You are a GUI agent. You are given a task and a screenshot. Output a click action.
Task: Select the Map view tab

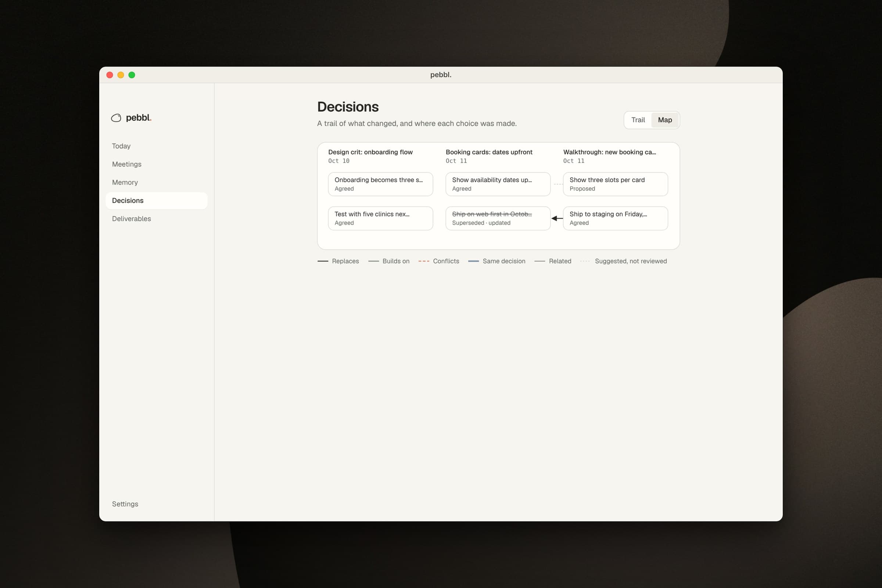[665, 120]
